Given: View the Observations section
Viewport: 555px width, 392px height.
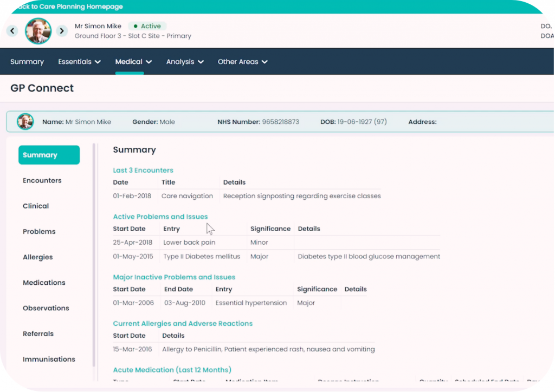Looking at the screenshot, I should tap(46, 308).
